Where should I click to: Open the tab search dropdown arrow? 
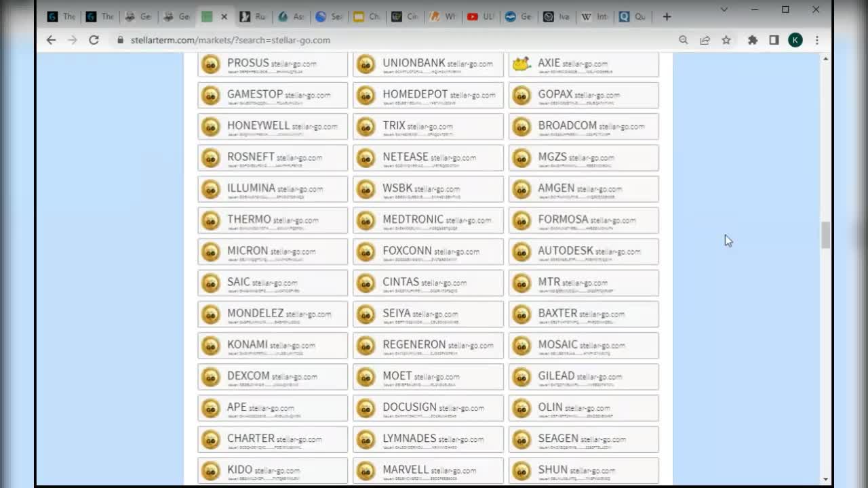coord(724,9)
